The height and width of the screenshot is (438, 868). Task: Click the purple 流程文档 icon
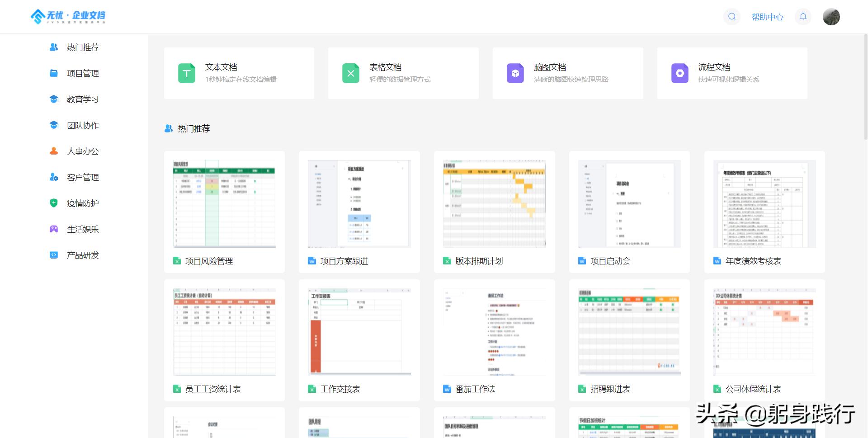pos(680,73)
